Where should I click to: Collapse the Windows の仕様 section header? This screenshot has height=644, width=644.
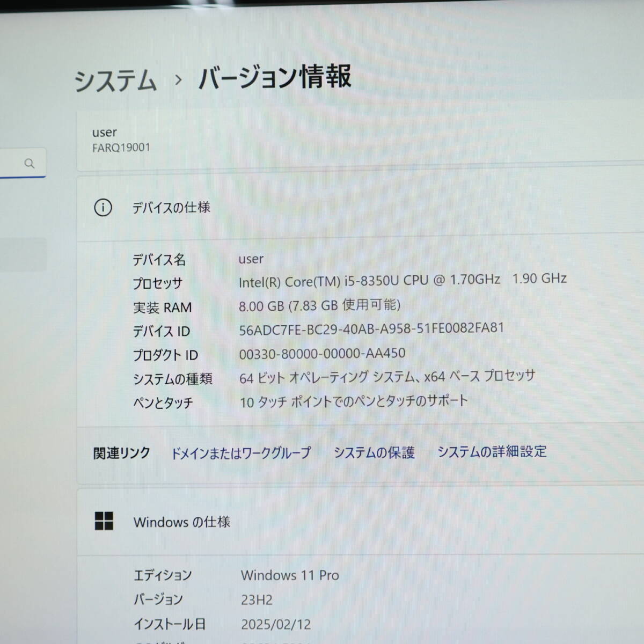pos(360,521)
